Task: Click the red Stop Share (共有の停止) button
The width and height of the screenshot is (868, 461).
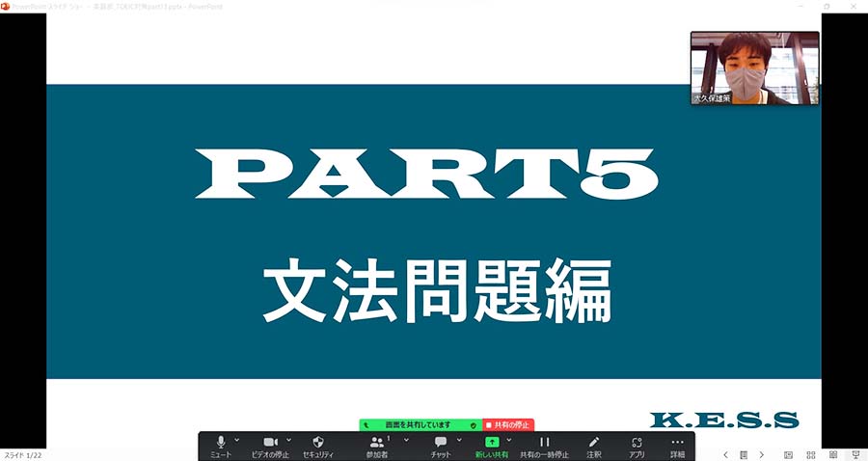Action: pyautogui.click(x=508, y=424)
